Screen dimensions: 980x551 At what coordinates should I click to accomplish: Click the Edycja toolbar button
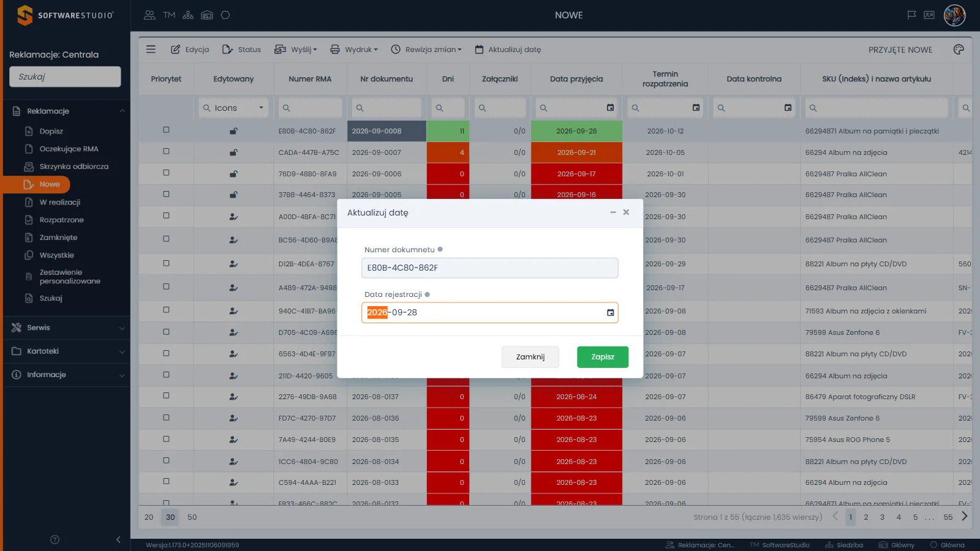click(x=190, y=50)
